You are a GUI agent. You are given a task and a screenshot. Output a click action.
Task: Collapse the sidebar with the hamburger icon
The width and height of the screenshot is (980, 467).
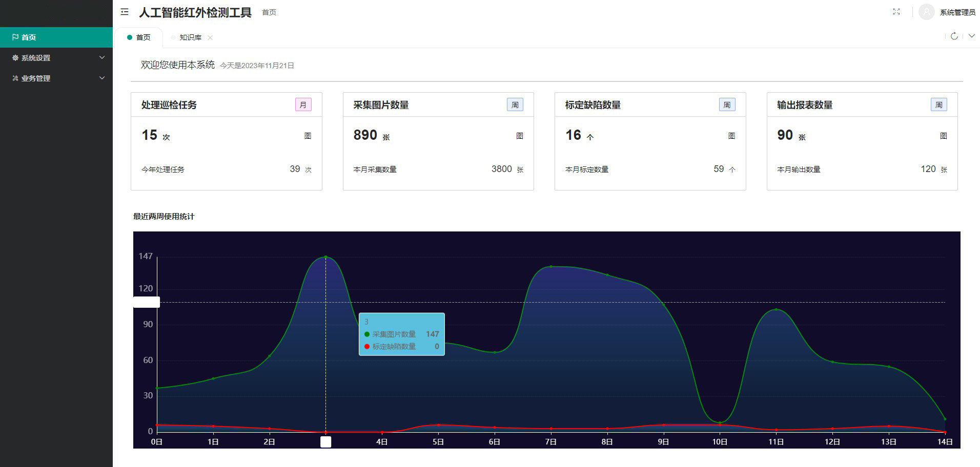125,12
